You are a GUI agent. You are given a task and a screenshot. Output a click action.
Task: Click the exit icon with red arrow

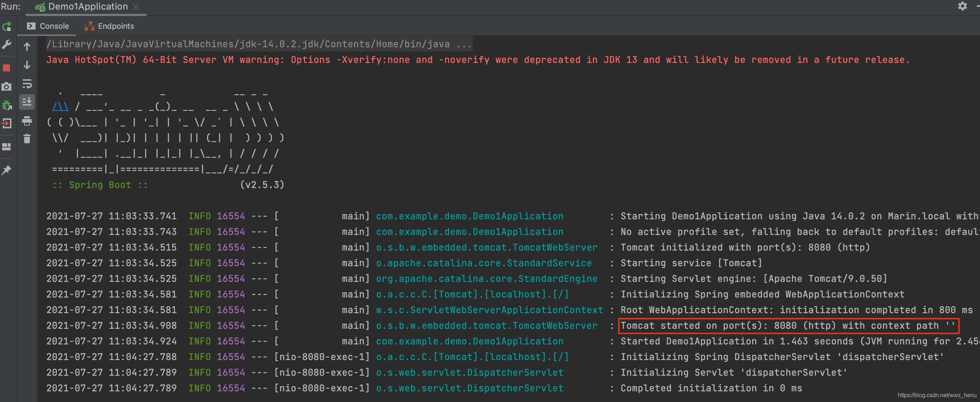(7, 124)
